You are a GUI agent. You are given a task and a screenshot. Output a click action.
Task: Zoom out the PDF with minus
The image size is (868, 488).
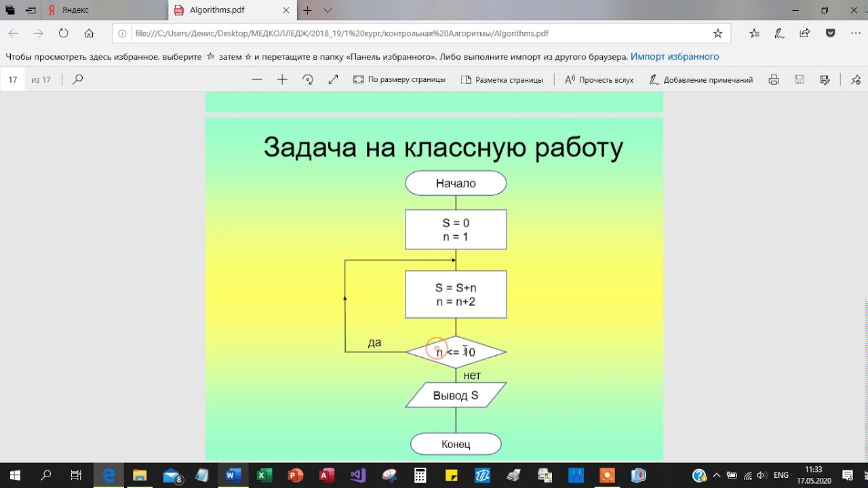coord(256,79)
